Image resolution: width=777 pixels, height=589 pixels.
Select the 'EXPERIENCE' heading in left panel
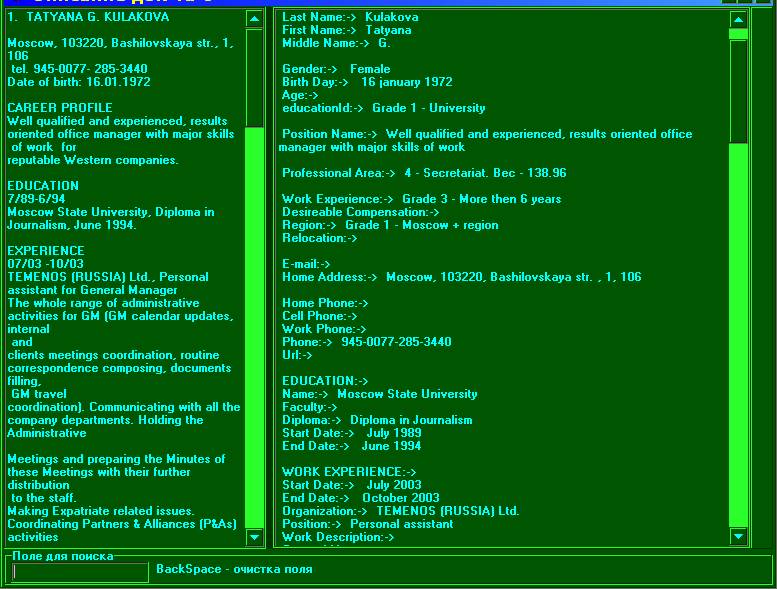46,251
